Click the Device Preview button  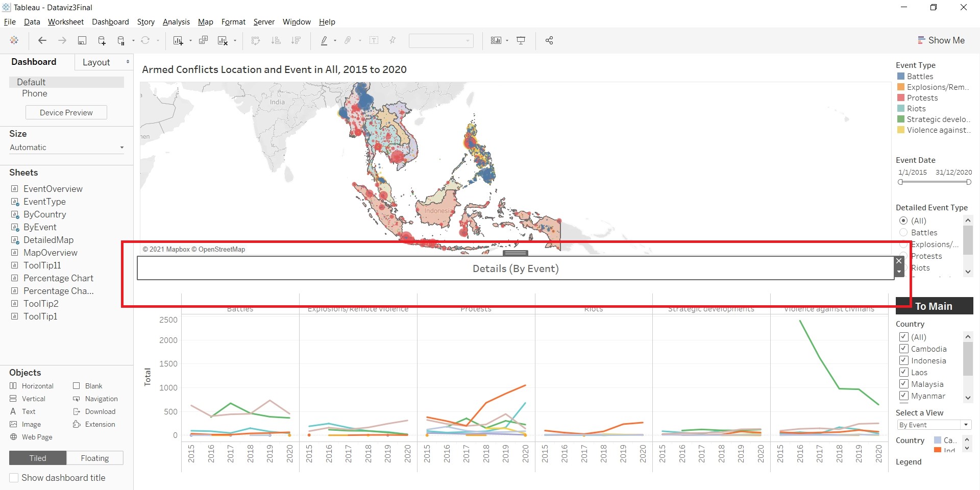click(66, 113)
